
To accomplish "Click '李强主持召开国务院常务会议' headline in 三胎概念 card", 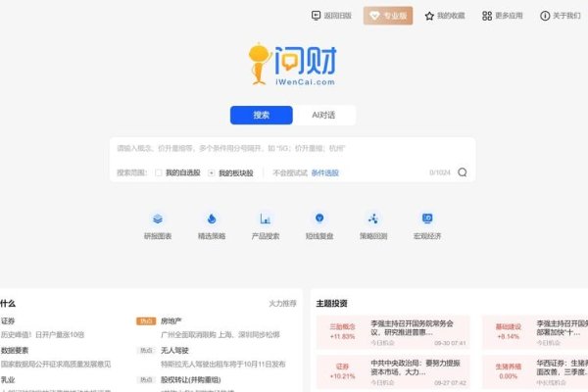I will (x=413, y=328).
